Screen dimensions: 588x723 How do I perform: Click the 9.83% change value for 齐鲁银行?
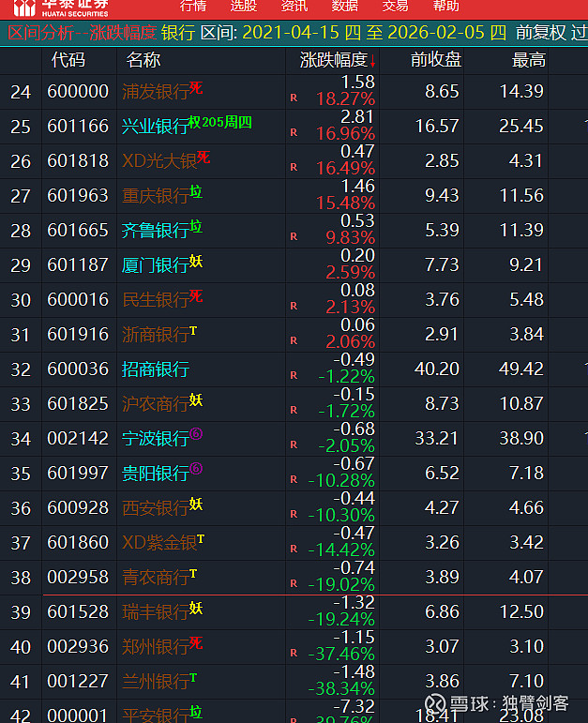point(351,238)
